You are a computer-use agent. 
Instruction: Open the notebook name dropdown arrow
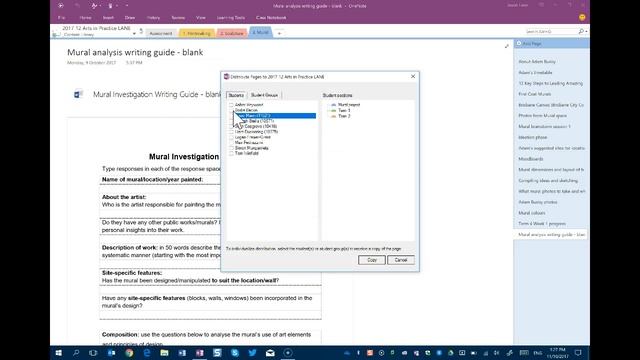tap(134, 34)
